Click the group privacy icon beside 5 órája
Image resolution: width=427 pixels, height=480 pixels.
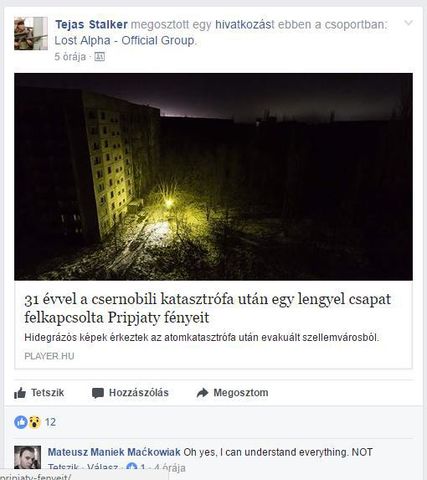point(99,57)
